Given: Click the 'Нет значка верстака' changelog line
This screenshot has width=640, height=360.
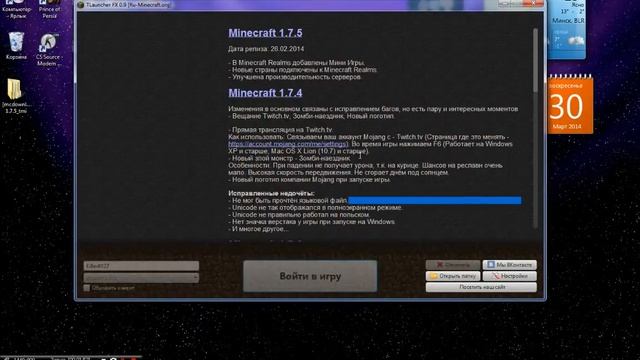Looking at the screenshot, I should (312, 222).
